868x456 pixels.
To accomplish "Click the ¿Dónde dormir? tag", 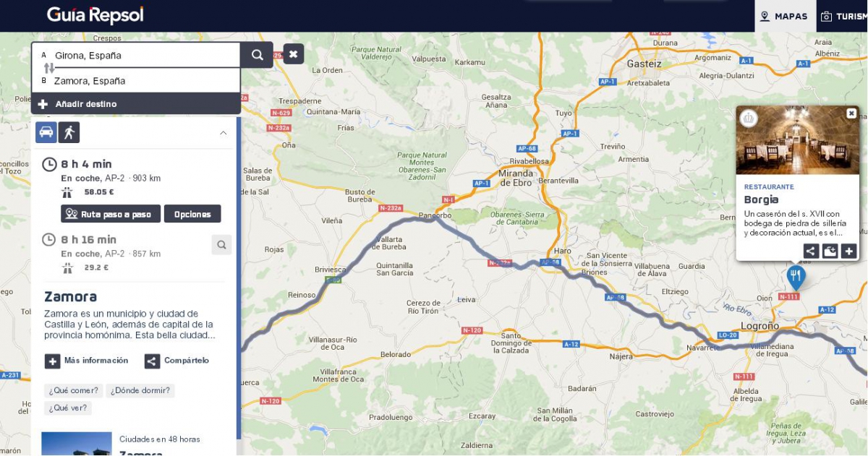I will [140, 391].
